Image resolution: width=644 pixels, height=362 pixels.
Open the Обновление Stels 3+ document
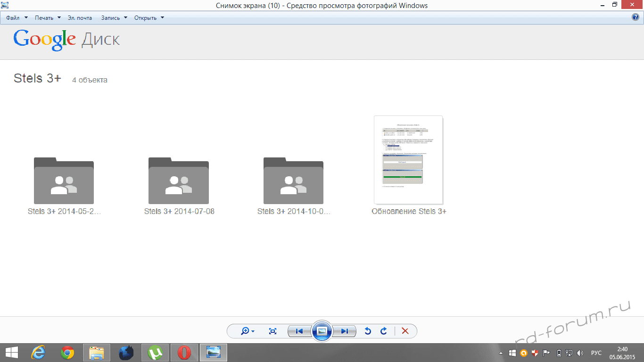pos(408,160)
